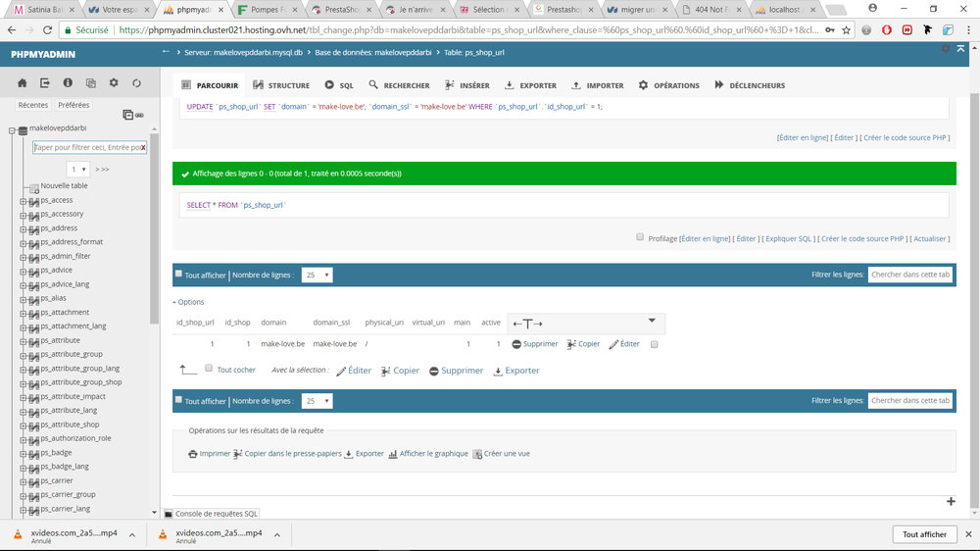Open lower Nombre de lignes dropdown
The image size is (980, 551).
(317, 401)
